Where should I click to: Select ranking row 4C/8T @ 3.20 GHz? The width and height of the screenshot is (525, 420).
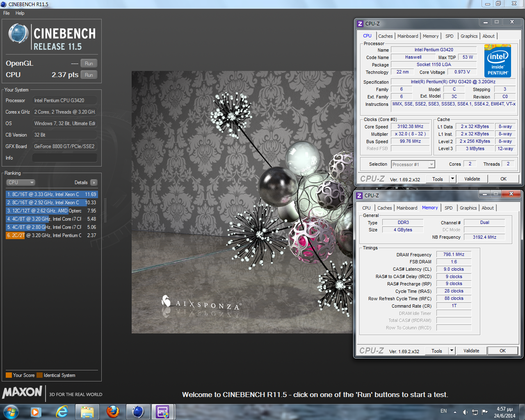[x=52, y=219]
